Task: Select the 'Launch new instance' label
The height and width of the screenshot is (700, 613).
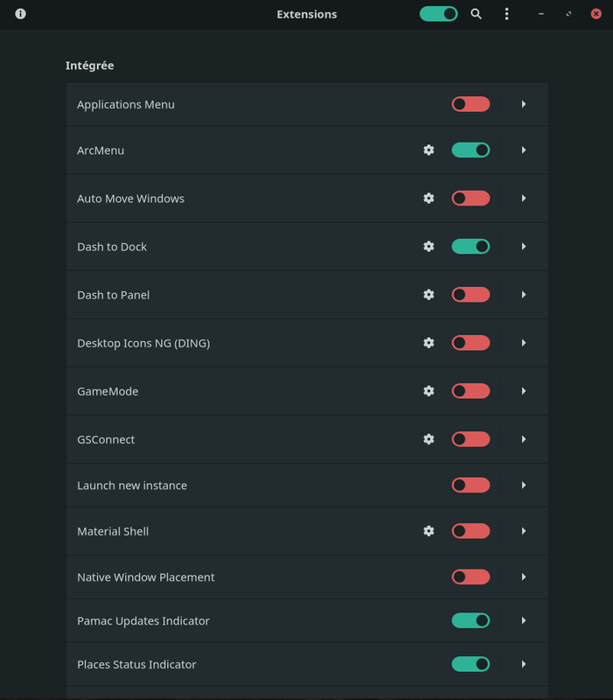Action: point(132,486)
